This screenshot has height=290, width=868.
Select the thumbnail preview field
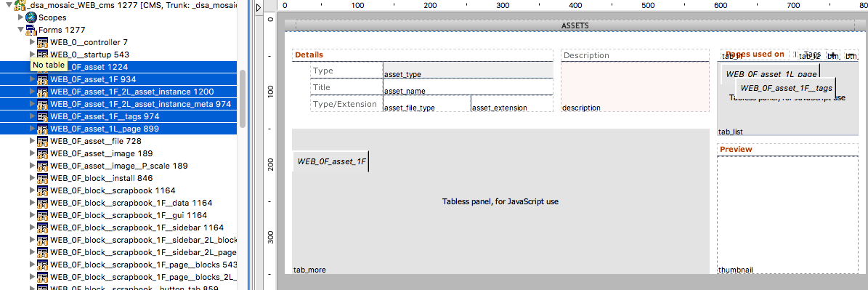point(787,214)
